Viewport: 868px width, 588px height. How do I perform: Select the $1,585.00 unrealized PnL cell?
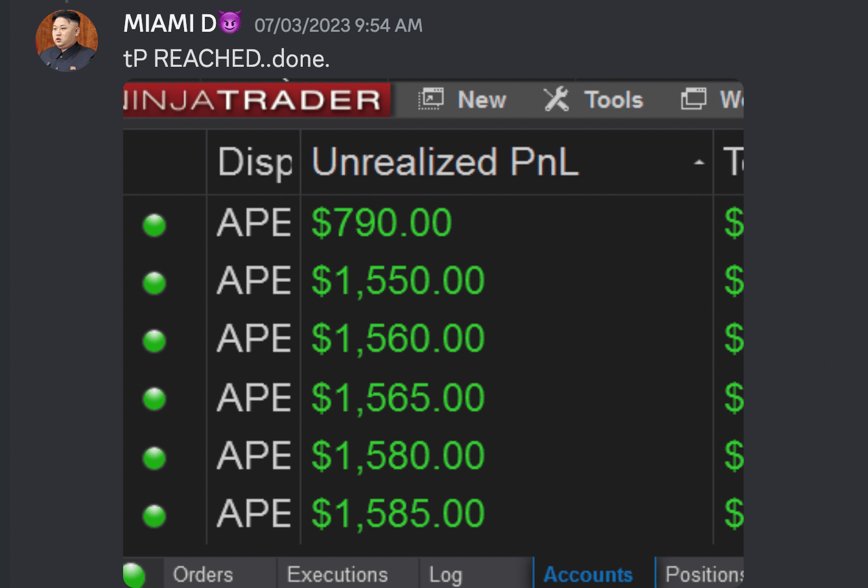pos(398,514)
